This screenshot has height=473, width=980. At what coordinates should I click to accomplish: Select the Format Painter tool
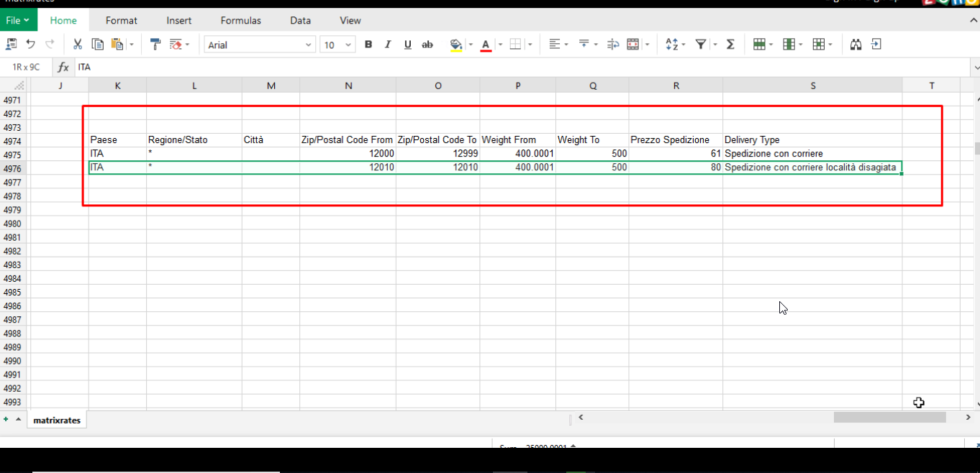click(154, 45)
